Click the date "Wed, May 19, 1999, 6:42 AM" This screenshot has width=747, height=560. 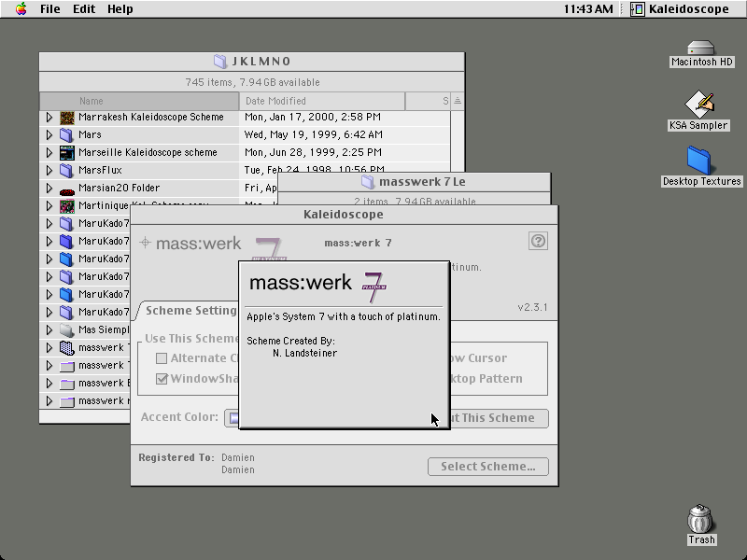tap(314, 134)
